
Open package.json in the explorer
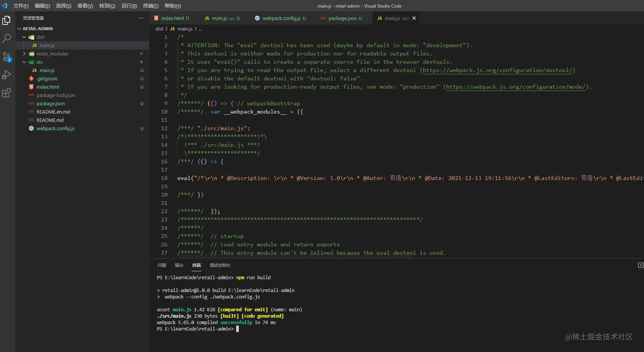point(83,104)
